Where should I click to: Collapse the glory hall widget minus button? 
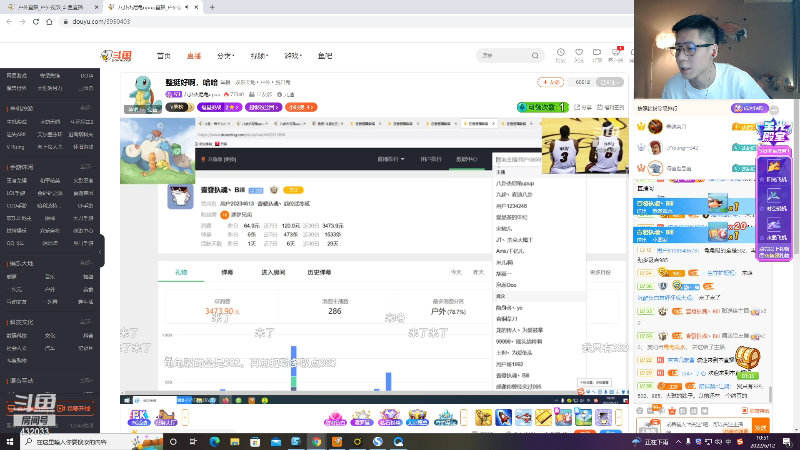tap(774, 110)
